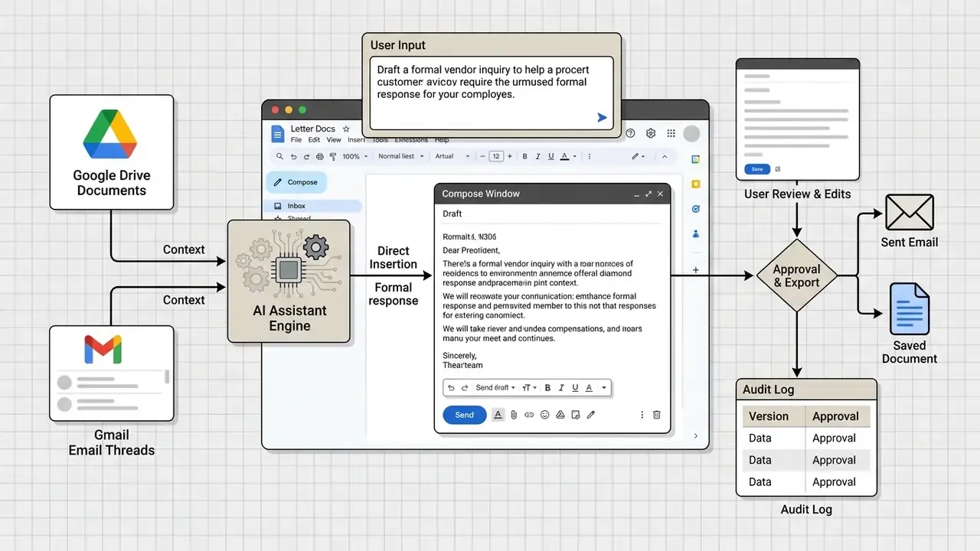Viewport: 980px width, 551px height.
Task: Open the Contacts person icon in side panel
Action: [695, 233]
